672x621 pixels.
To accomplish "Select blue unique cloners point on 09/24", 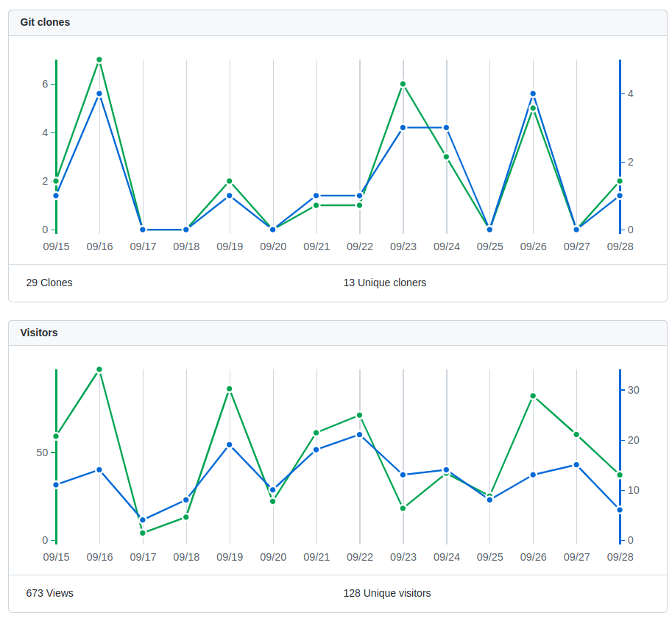I will pos(447,128).
